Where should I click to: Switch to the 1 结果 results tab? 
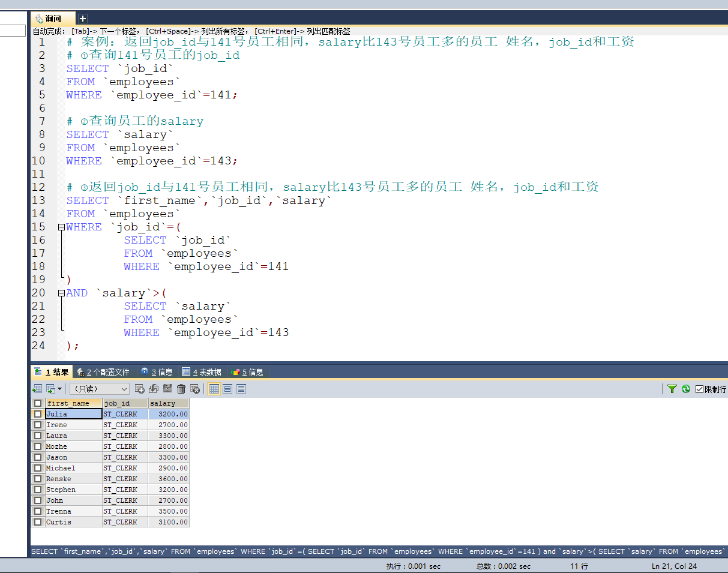click(x=52, y=372)
